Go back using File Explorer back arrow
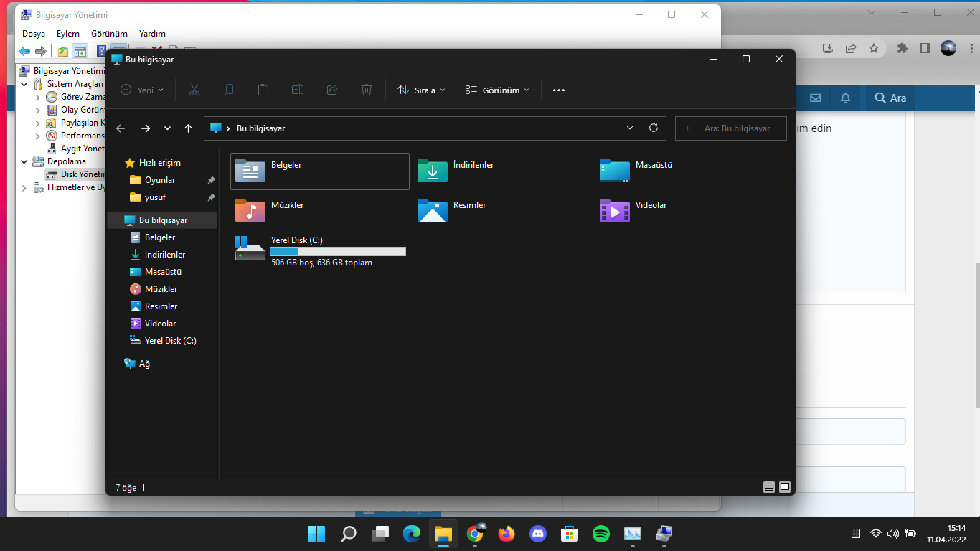Screen dimensions: 980x551 pos(121,128)
